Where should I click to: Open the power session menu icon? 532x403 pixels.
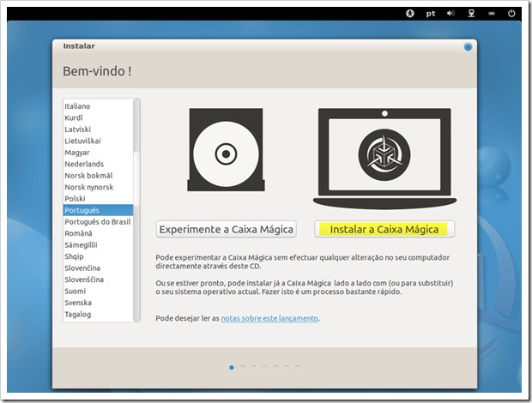click(x=511, y=14)
